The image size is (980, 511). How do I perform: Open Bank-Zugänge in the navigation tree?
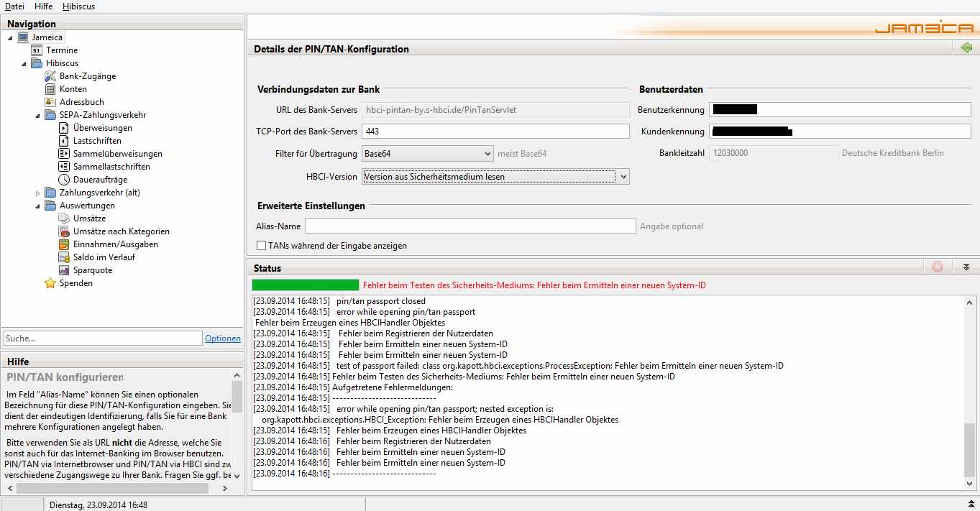pyautogui.click(x=87, y=76)
